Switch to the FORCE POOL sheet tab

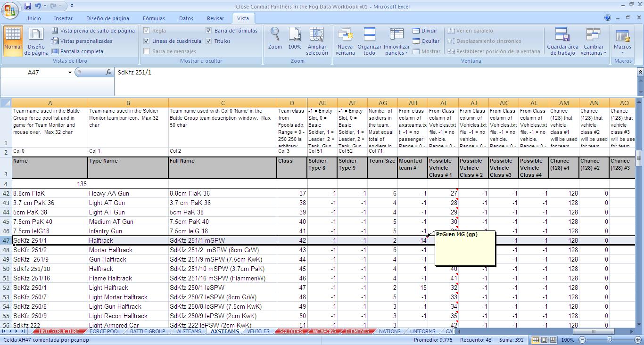click(x=105, y=331)
